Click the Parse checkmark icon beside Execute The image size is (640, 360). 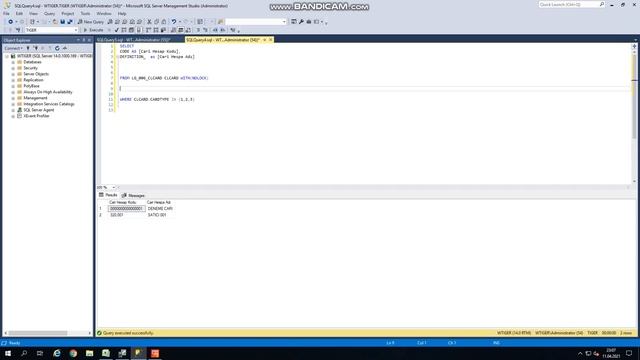pos(117,30)
